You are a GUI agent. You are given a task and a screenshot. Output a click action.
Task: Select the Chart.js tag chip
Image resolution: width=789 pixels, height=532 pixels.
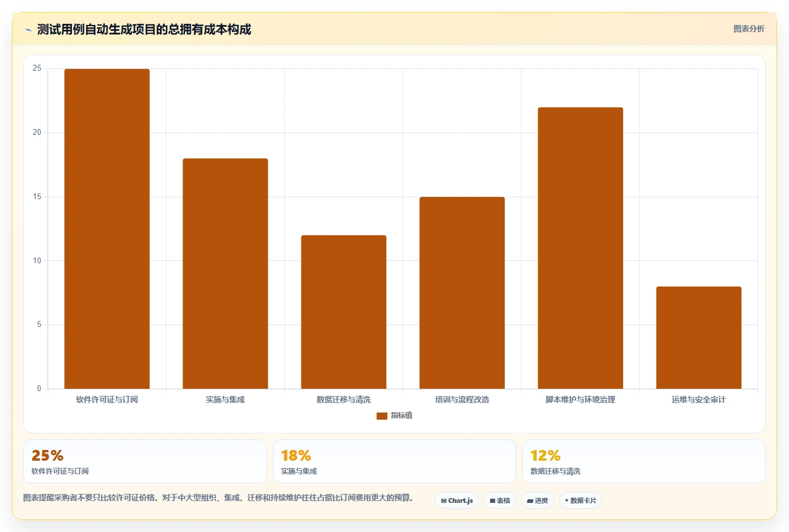457,500
